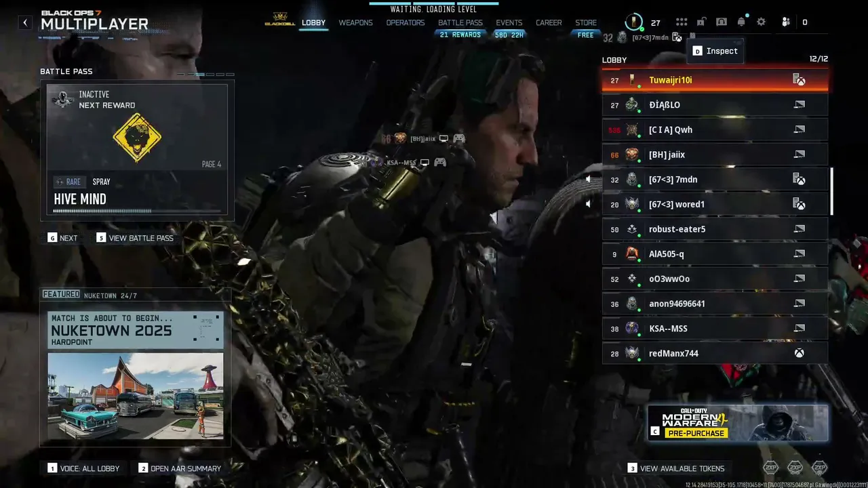Toggle mute speaker for [67<3] wored1
This screenshot has width=868, height=488.
(x=589, y=204)
